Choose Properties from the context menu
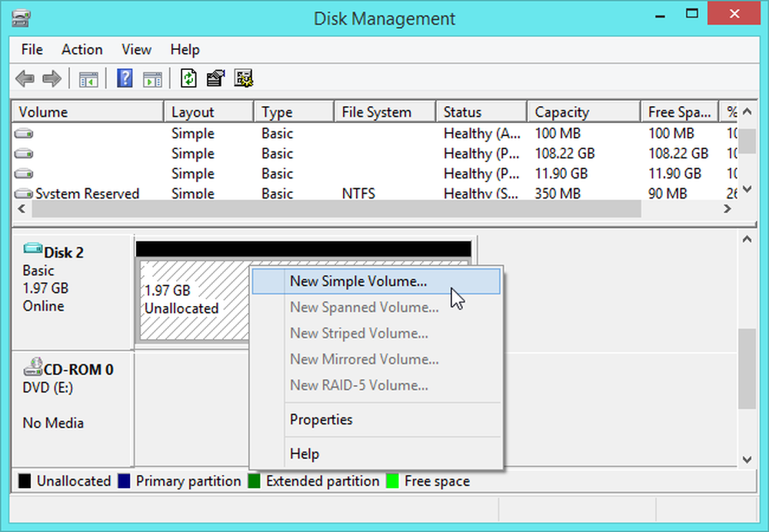 pos(376,420)
